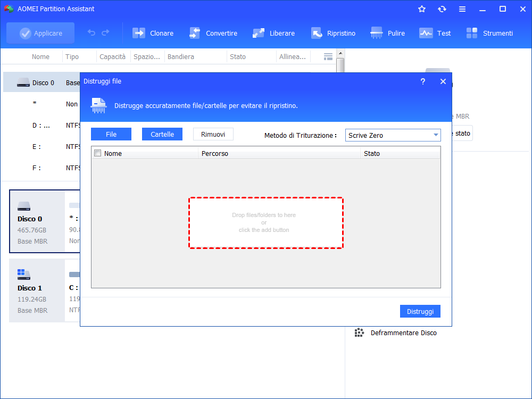The width and height of the screenshot is (532, 399).
Task: Click the Stato column header in shred list
Action: click(x=400, y=153)
